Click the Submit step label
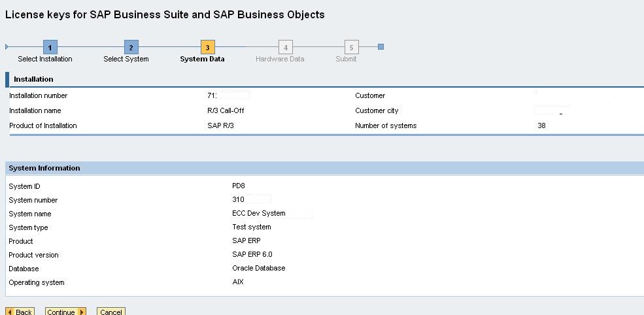644x315 pixels. click(x=346, y=59)
